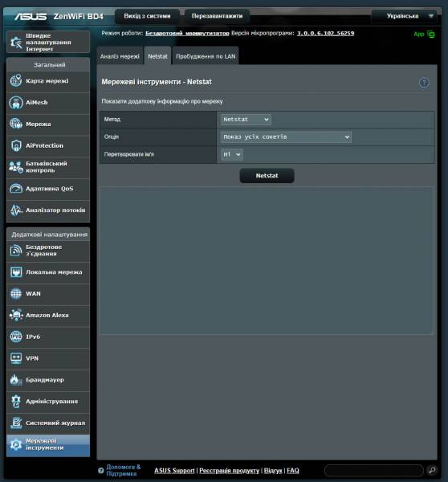Open the Українська language dropdown

tap(404, 16)
